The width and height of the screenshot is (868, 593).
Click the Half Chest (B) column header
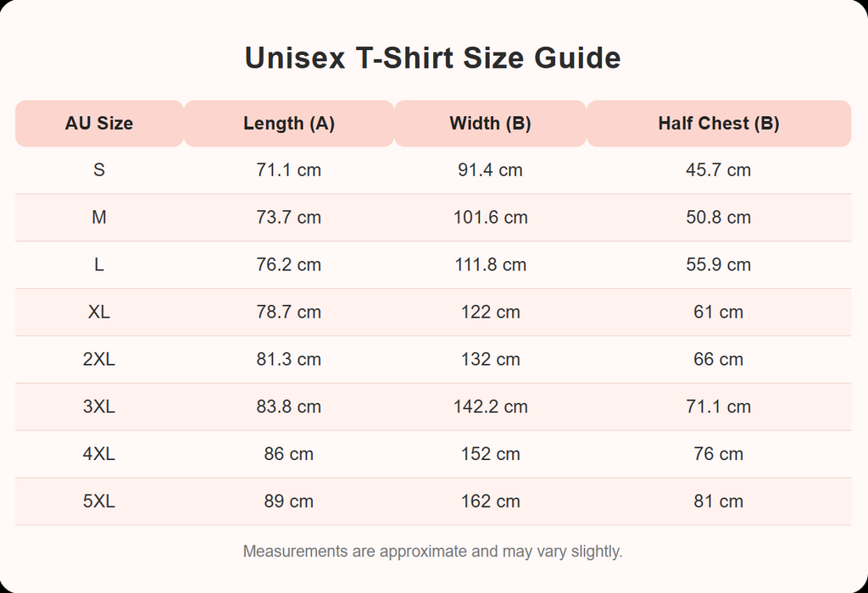[718, 124]
